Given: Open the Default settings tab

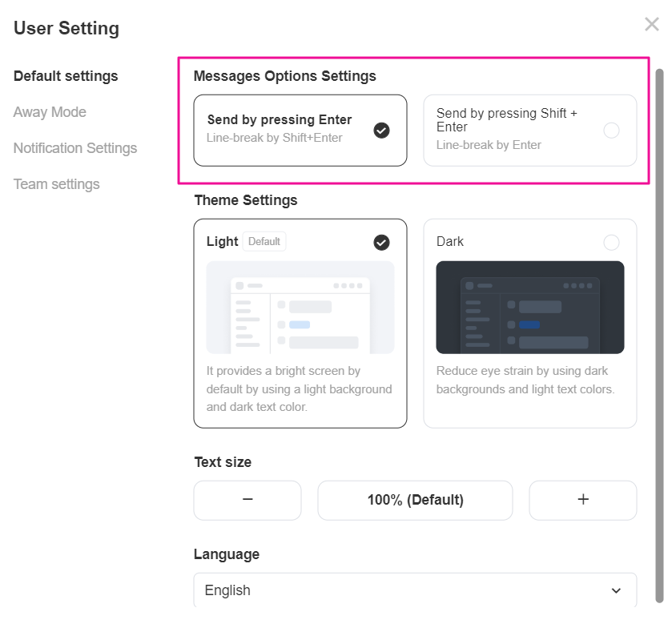Looking at the screenshot, I should pos(66,76).
